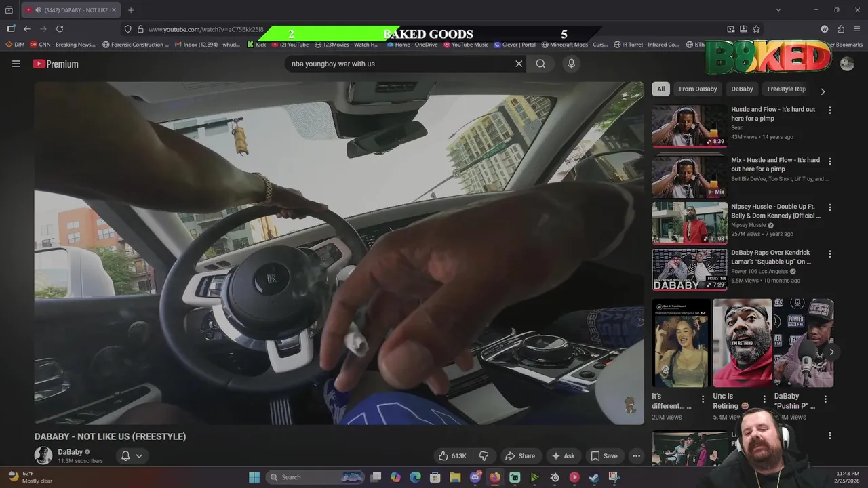868x488 pixels.
Task: Open options for It's different Short
Action: point(703,399)
